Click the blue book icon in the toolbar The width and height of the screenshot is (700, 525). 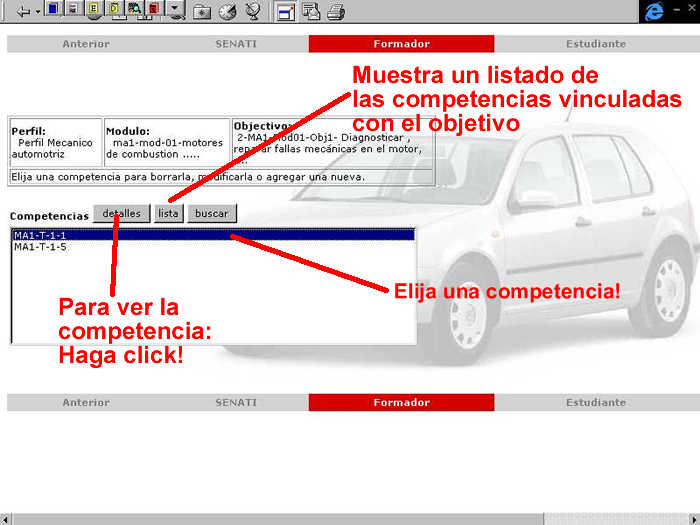point(53,11)
